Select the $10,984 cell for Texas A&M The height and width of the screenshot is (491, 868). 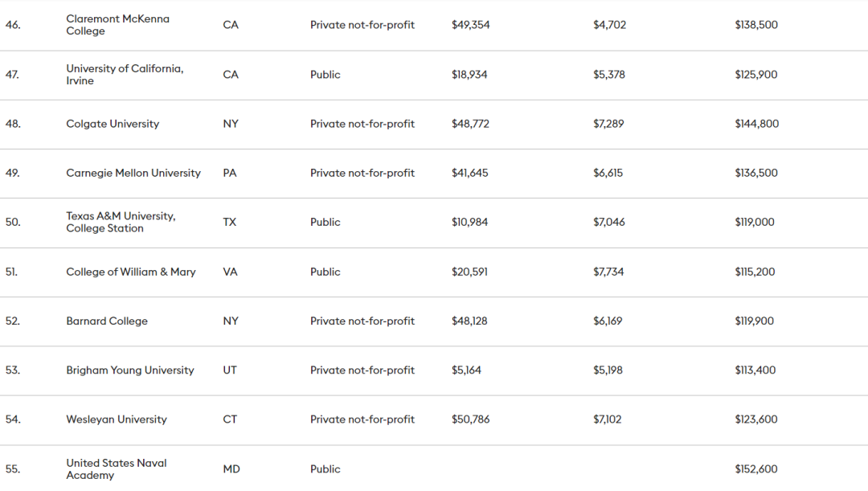(470, 222)
